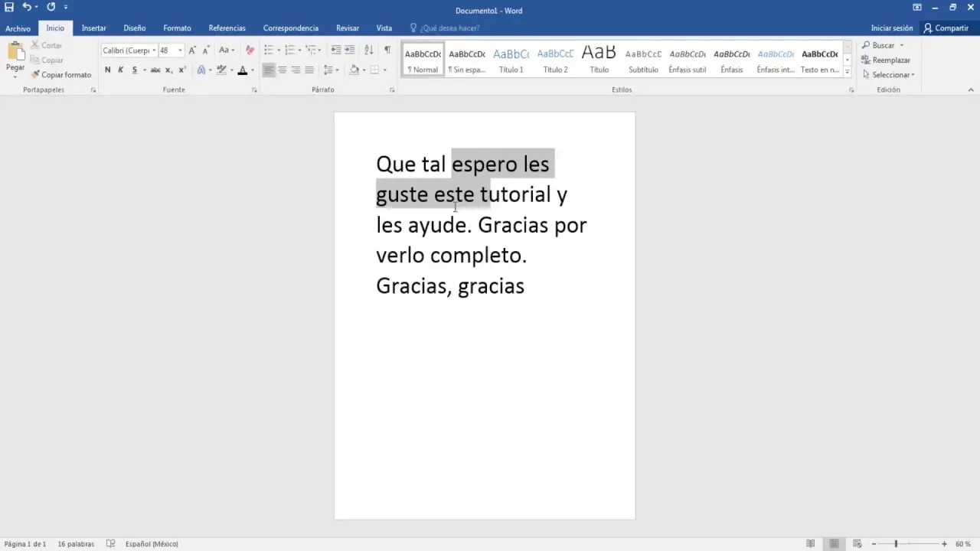Click the clear formatting eraser icon
The height and width of the screenshot is (551, 980).
250,51
